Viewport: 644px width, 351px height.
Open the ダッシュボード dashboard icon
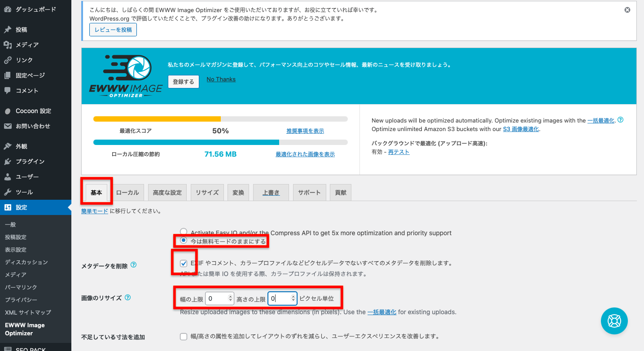8,9
